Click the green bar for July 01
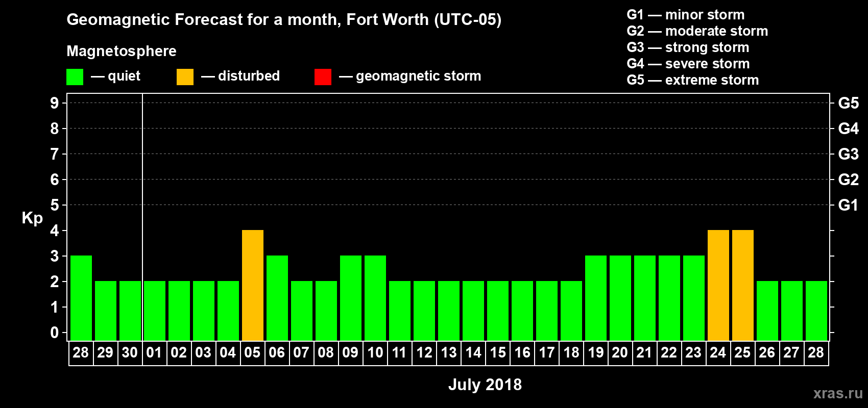This screenshot has width=868, height=408. [x=155, y=311]
